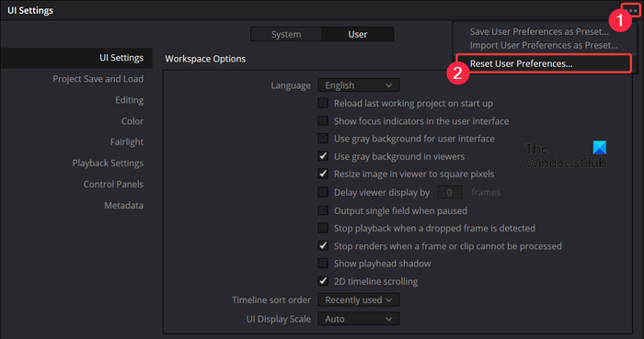Open the UI Display Scale dropdown
The image size is (644, 339).
tap(358, 319)
